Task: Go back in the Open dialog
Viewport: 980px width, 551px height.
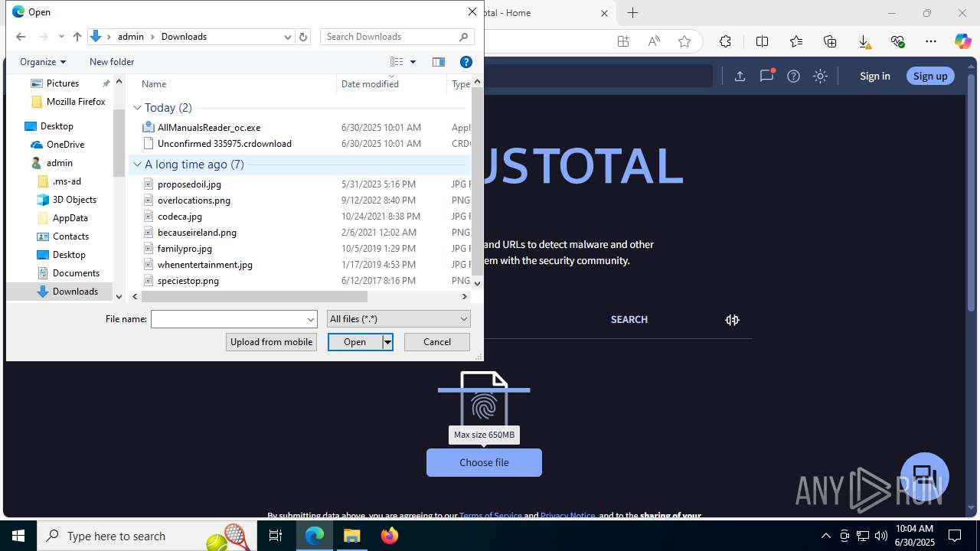Action: tap(21, 37)
